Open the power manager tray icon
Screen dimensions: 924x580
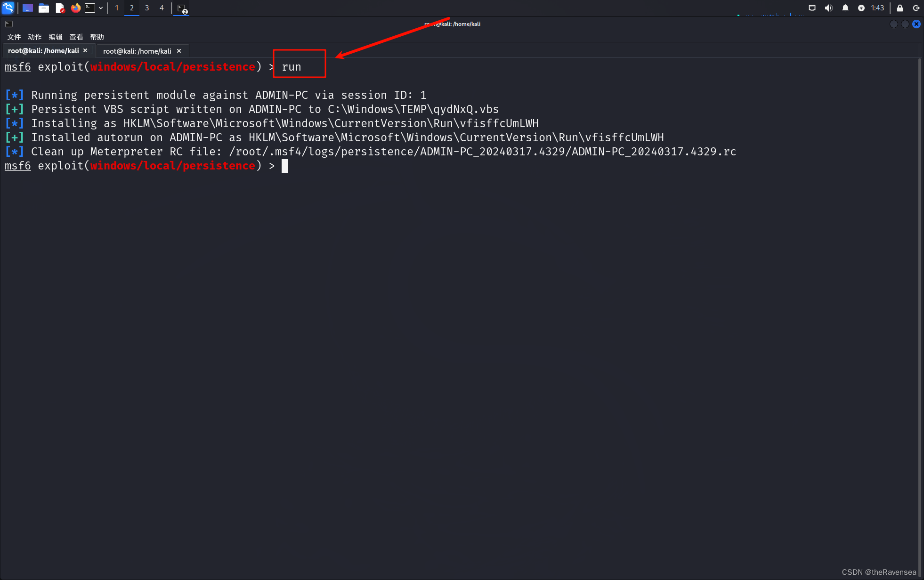pyautogui.click(x=861, y=8)
